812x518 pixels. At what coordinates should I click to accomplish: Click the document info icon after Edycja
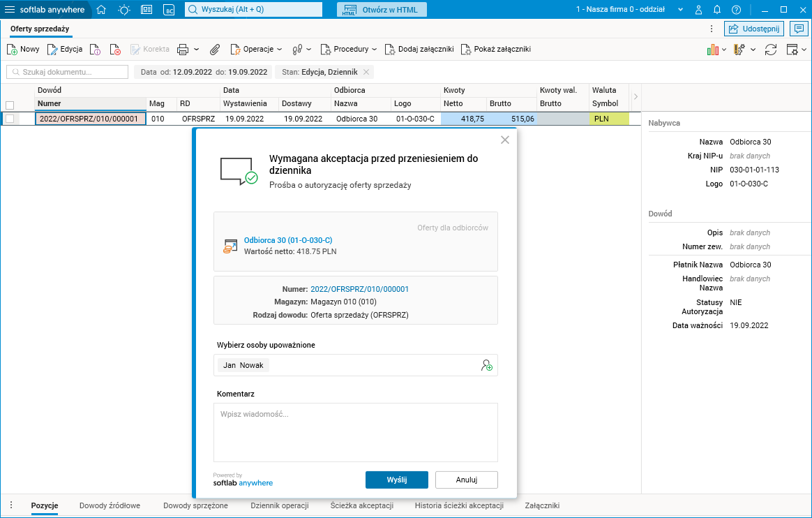96,49
